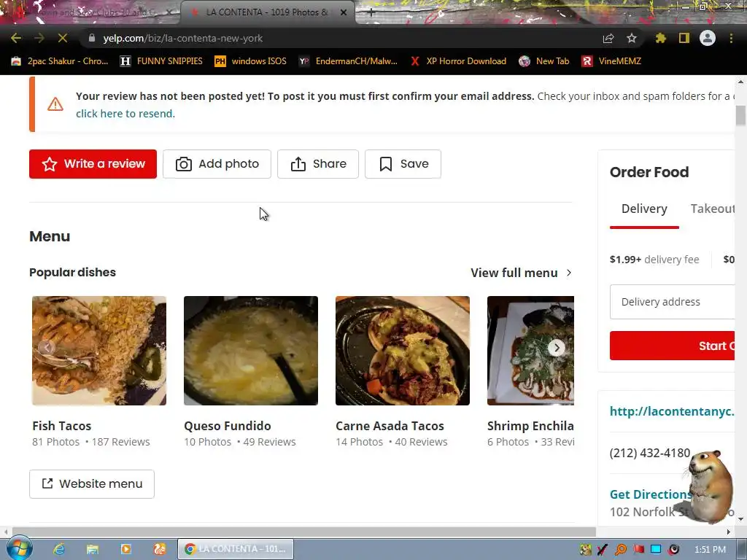Open the New Tab bookmark
The width and height of the screenshot is (747, 560).
[544, 61]
